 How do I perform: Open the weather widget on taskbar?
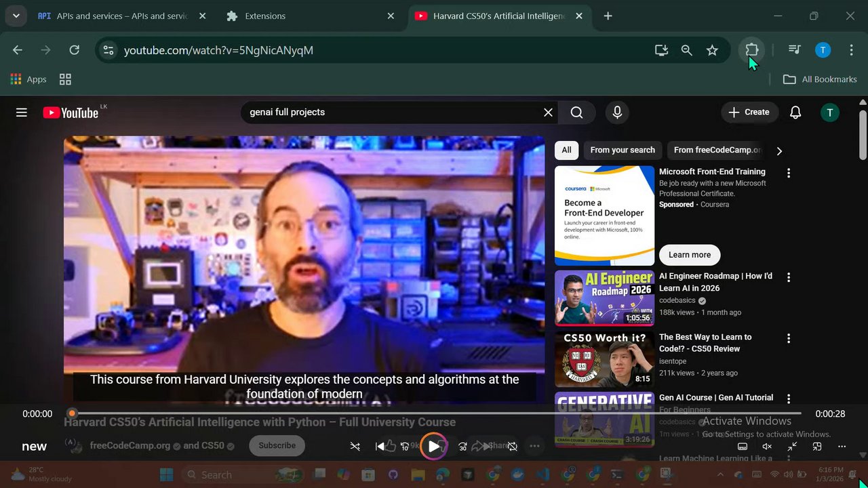click(x=41, y=474)
